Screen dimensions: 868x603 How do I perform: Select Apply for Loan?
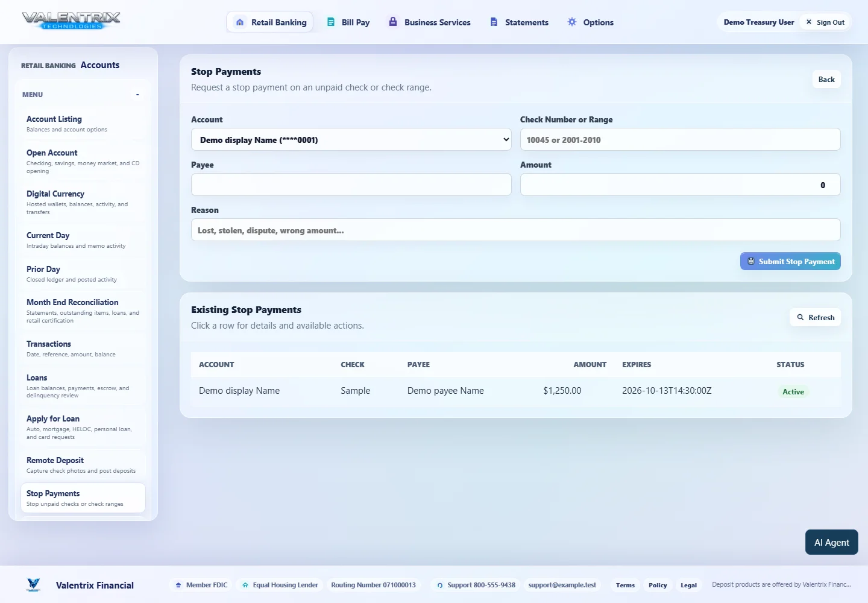tap(83, 428)
